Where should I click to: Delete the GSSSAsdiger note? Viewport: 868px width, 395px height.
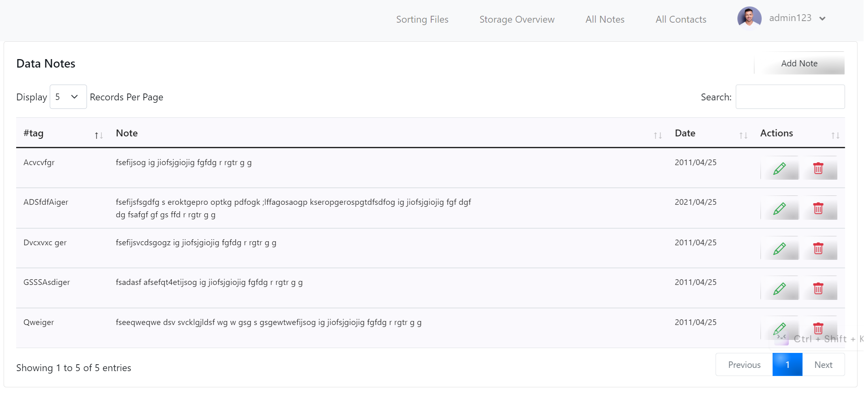click(x=818, y=288)
